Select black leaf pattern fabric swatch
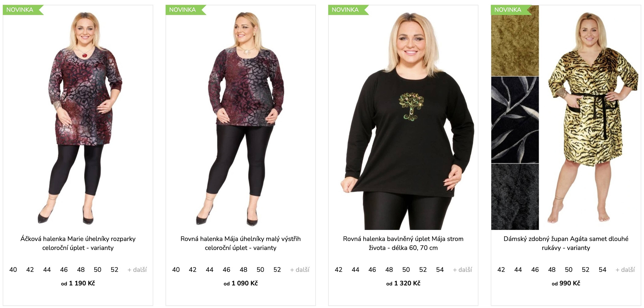644x308 pixels. click(x=515, y=120)
